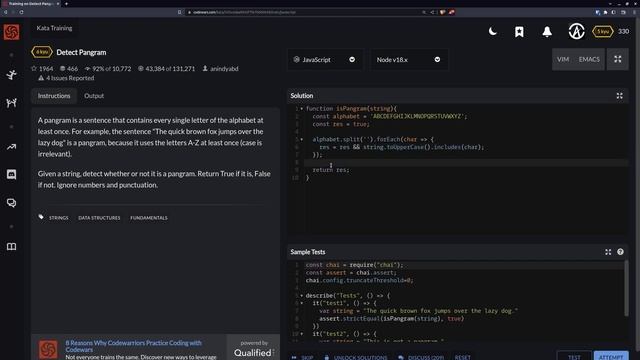Click the STRINGS tag
This screenshot has width=640, height=360.
click(x=59, y=218)
